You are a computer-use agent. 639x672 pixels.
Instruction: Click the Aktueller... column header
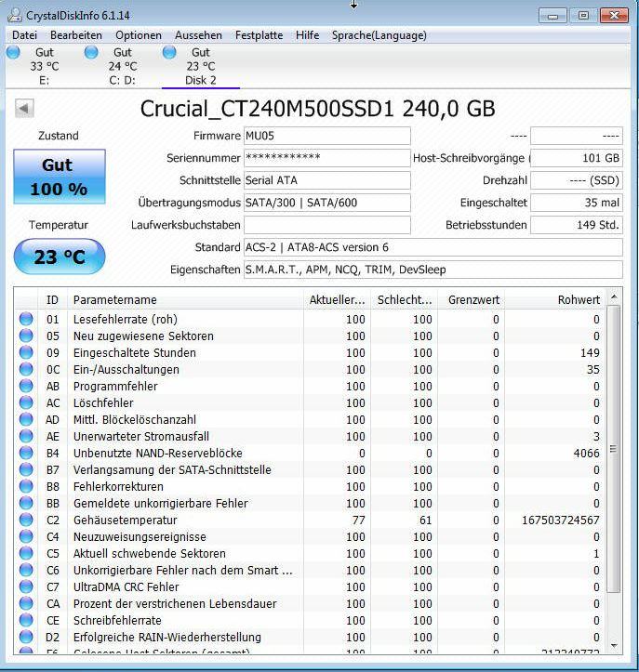click(x=337, y=300)
